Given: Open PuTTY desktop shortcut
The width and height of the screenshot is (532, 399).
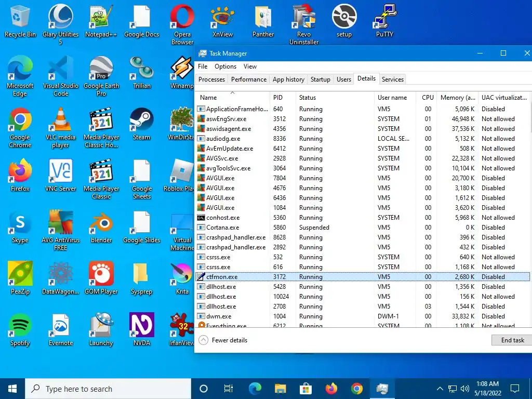Looking at the screenshot, I should click(x=384, y=21).
